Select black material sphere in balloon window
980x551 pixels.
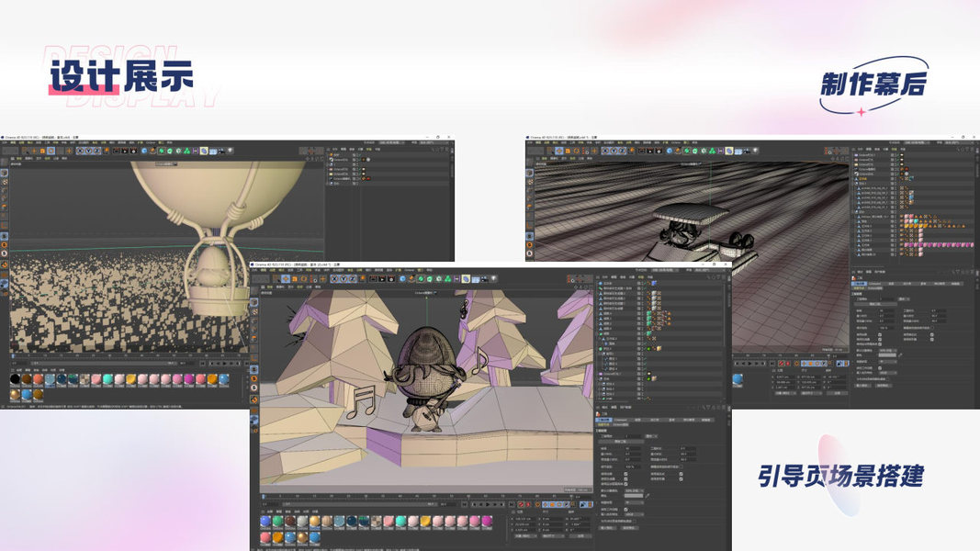click(15, 378)
